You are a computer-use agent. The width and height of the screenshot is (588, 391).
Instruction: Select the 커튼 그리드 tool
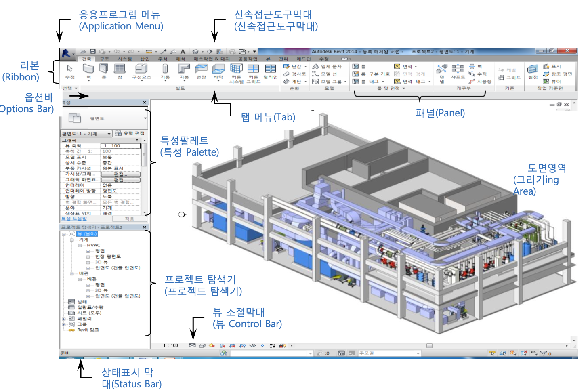click(253, 74)
